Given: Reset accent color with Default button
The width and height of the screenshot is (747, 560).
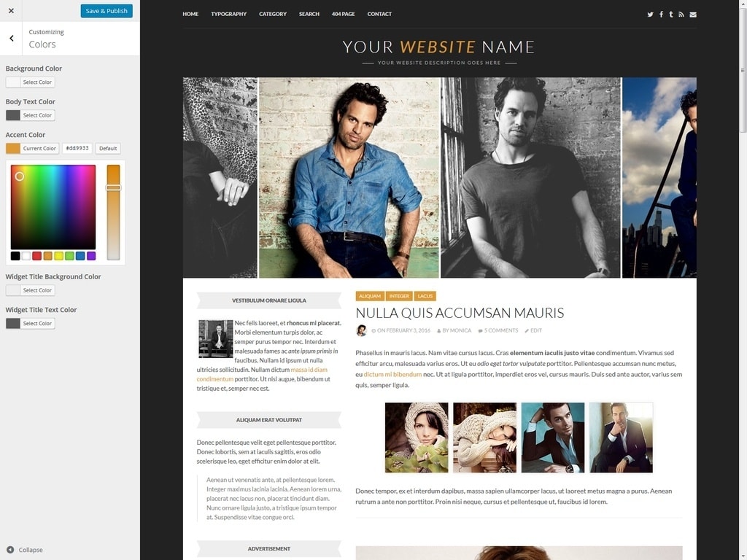Looking at the screenshot, I should 108,148.
